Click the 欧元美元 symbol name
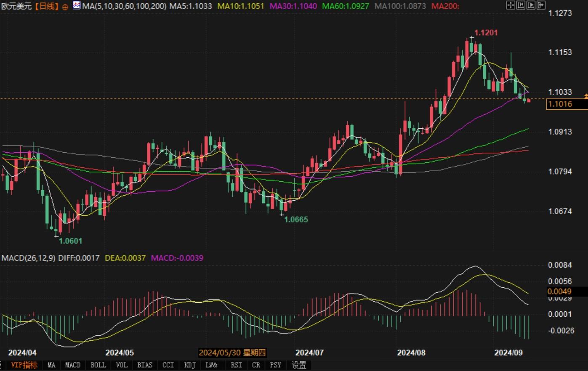Screen dimensions: 588x371 [x=16, y=6]
